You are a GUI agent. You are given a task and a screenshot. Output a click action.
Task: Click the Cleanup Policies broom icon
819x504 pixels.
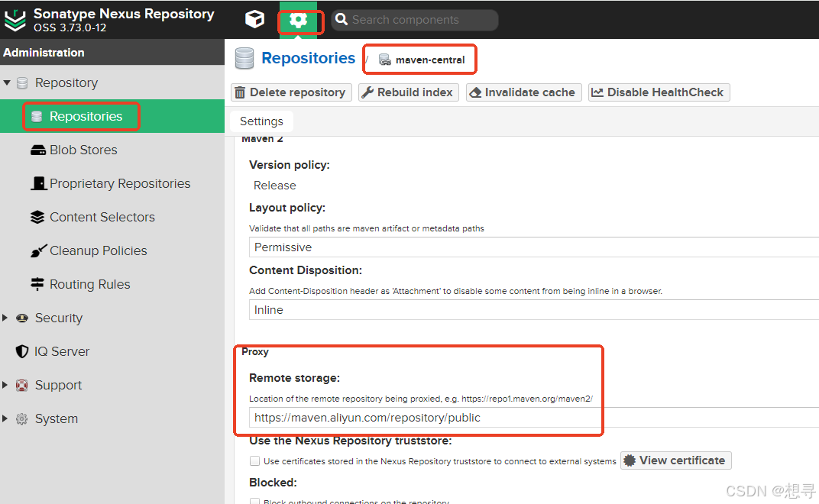point(38,250)
